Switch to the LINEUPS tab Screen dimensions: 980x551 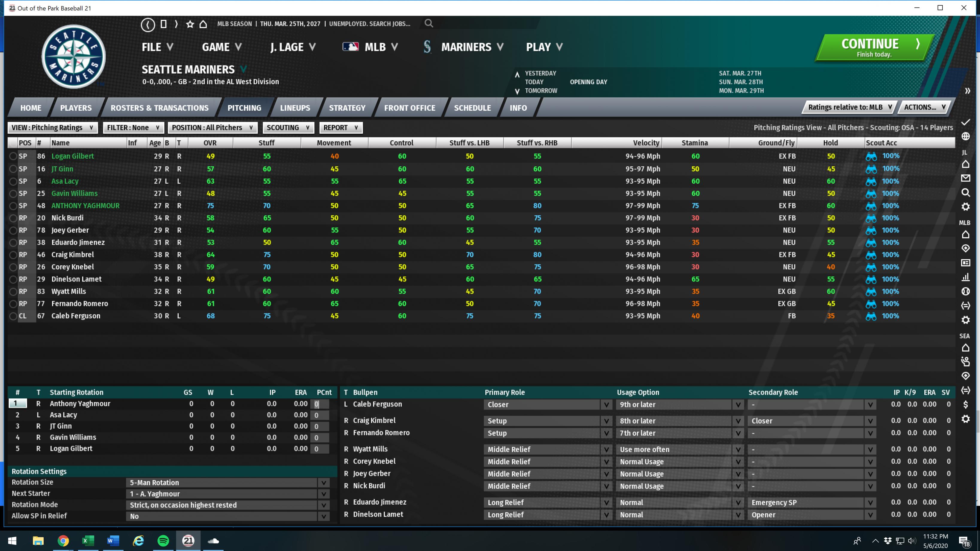click(x=295, y=108)
